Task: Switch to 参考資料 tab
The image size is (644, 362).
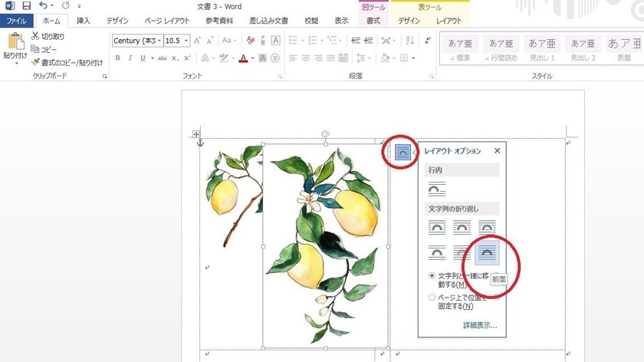Action: [219, 21]
